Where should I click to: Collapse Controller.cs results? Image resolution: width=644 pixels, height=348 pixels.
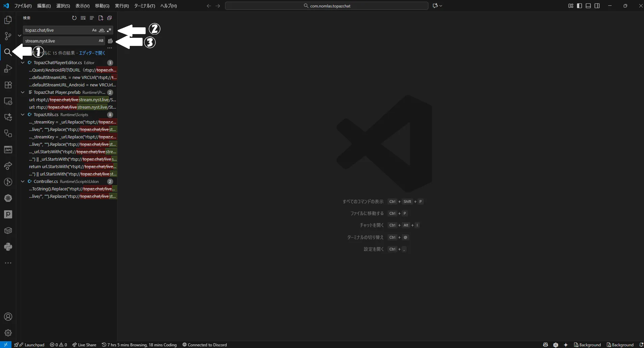click(x=23, y=182)
